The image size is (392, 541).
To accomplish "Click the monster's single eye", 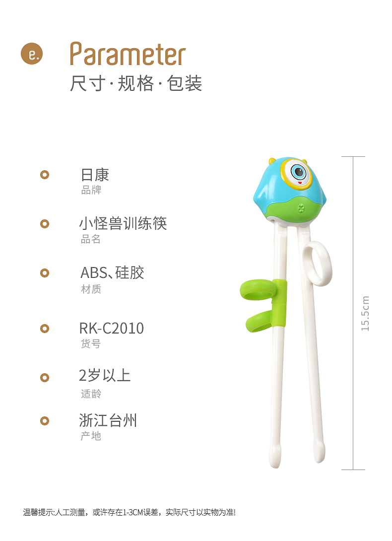I will coord(298,172).
